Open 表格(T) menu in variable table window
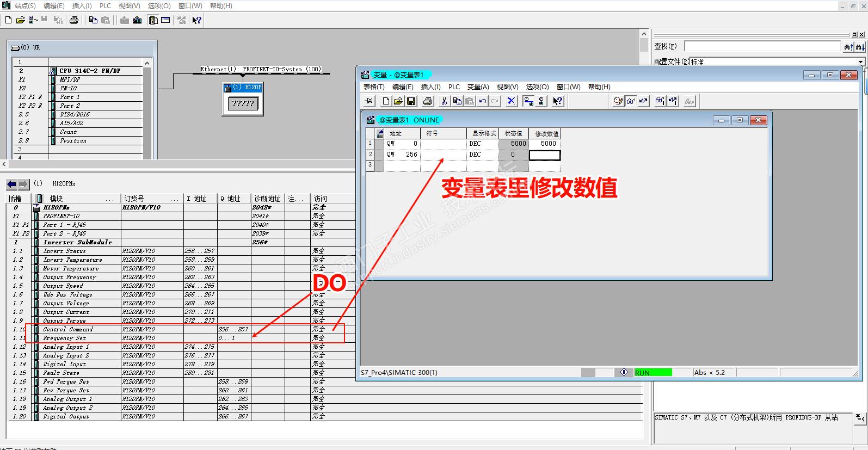868x450 pixels. point(374,87)
